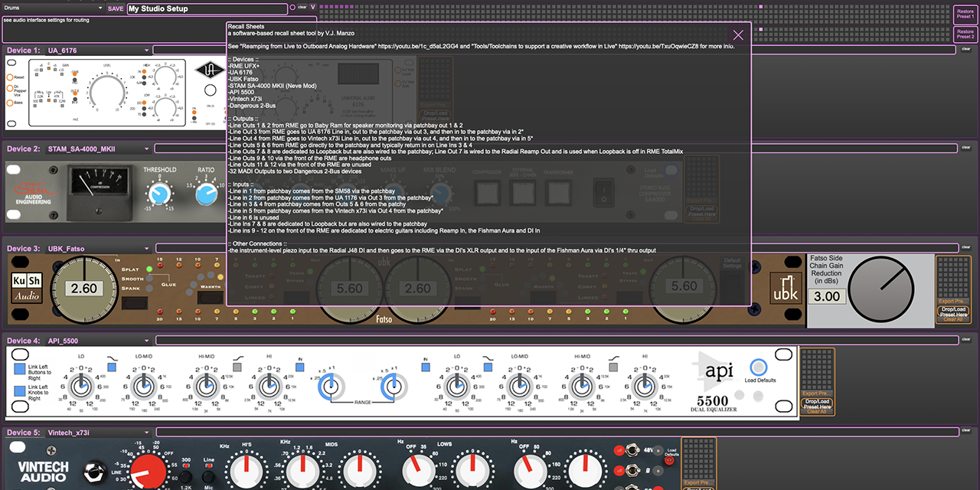Toggle Link Left Buttons to Right
This screenshot has height=490, width=980.
tap(20, 369)
